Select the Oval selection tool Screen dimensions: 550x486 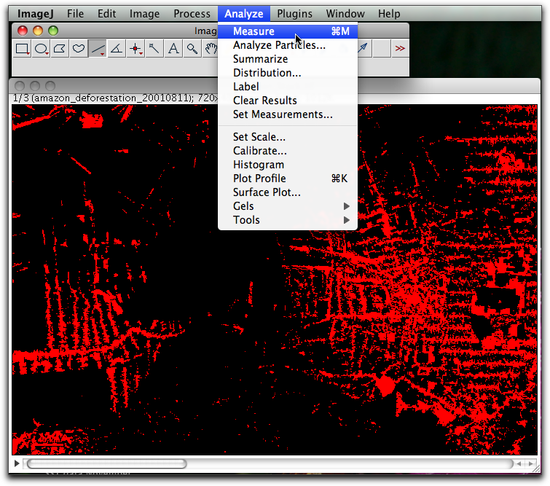(x=41, y=48)
